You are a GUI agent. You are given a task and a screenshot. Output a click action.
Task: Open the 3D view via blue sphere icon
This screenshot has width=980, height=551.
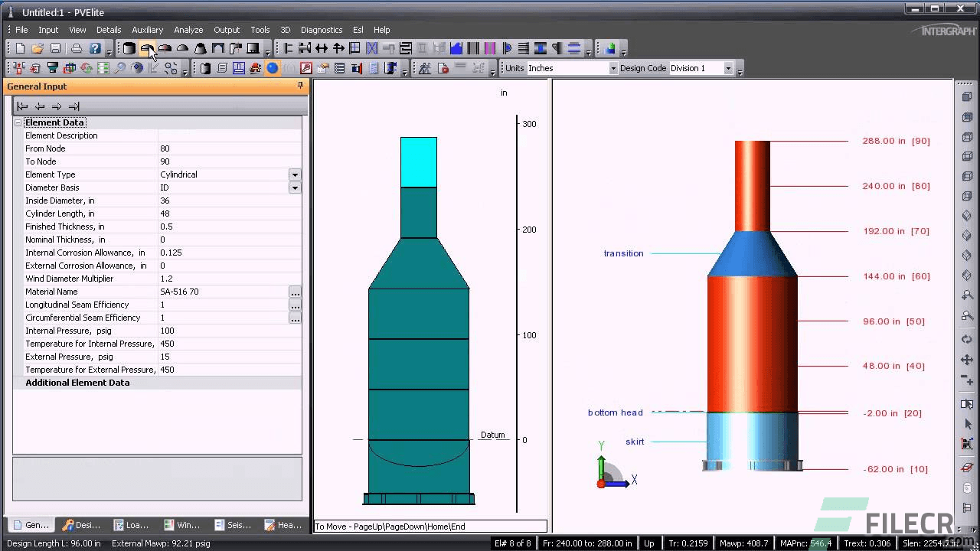[272, 68]
